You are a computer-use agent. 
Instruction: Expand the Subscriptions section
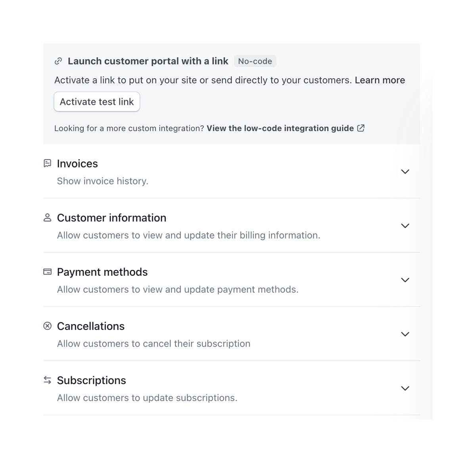[405, 388]
